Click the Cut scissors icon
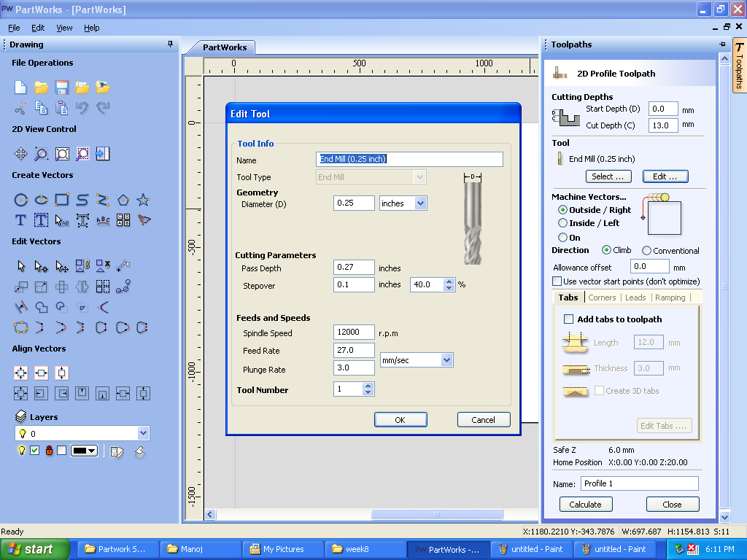Screen dimensions: 747x560 click(20, 108)
